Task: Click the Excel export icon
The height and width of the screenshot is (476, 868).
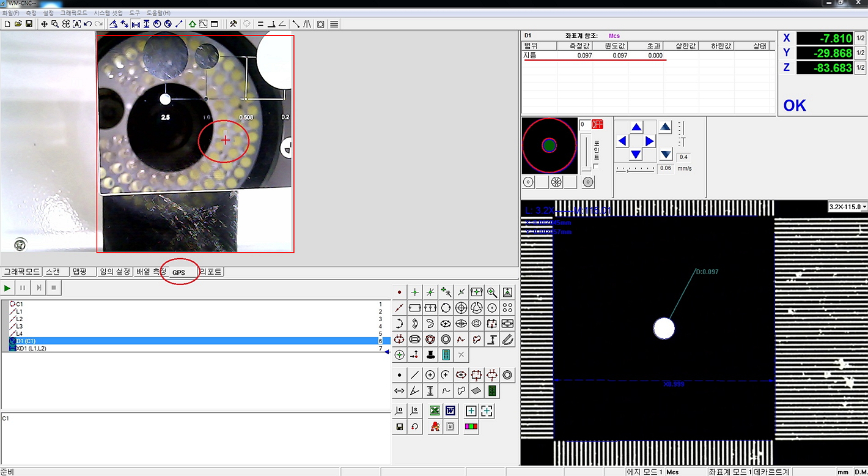Action: (x=435, y=411)
